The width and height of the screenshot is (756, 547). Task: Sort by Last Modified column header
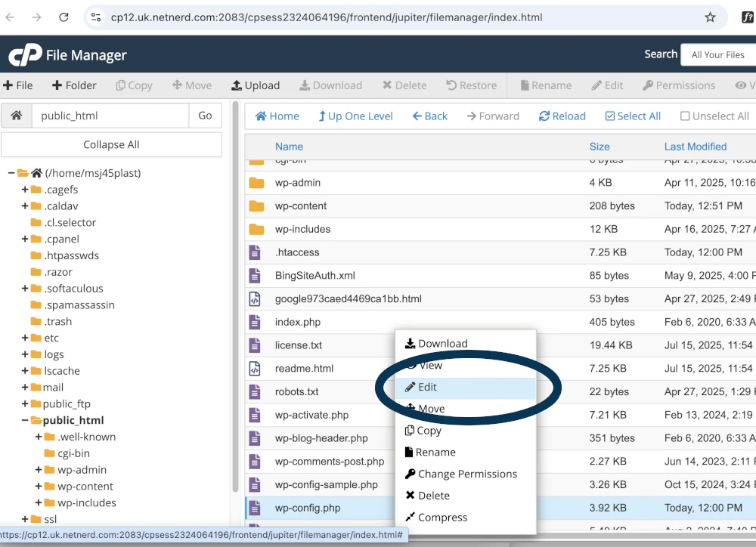(x=696, y=147)
